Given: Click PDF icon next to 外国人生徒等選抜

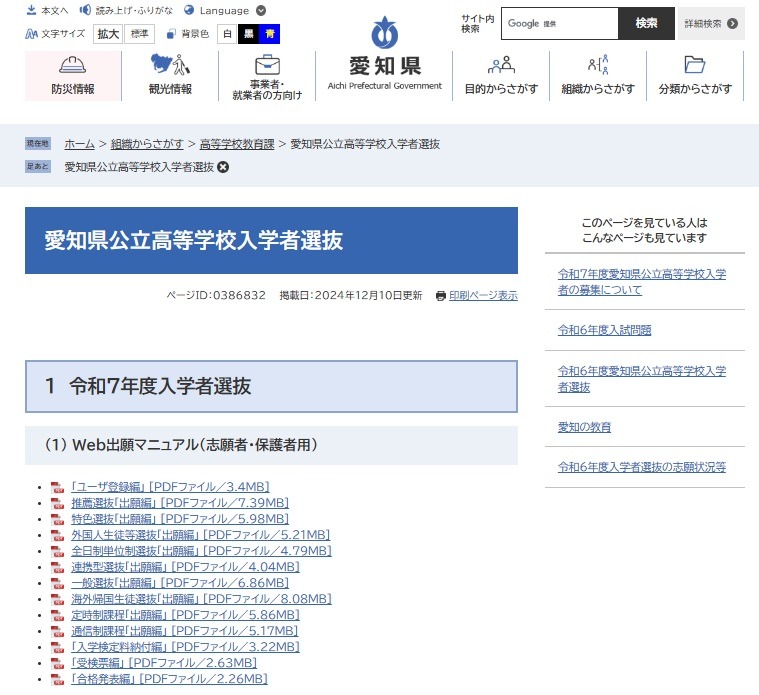Looking at the screenshot, I should pos(58,535).
